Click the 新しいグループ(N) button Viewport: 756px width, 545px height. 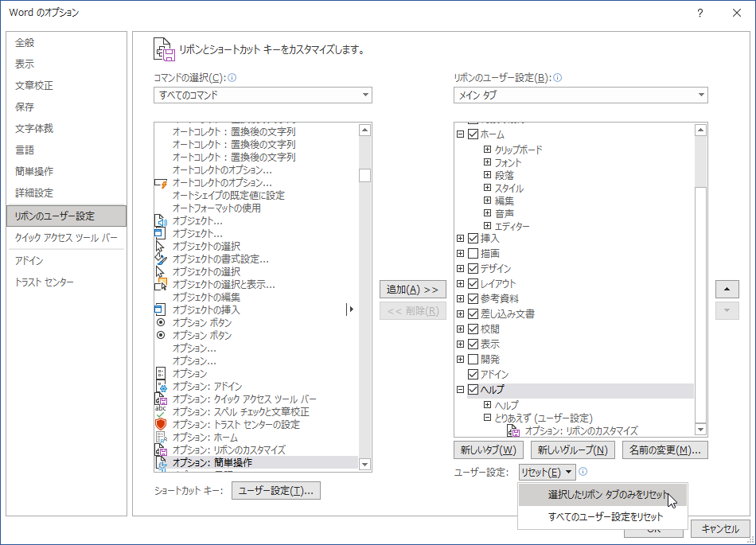coord(572,450)
